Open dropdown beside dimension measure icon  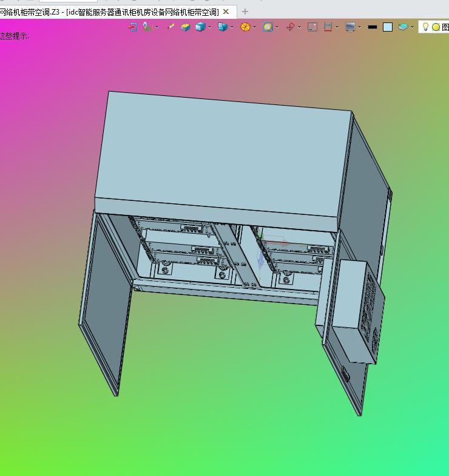[x=337, y=27]
